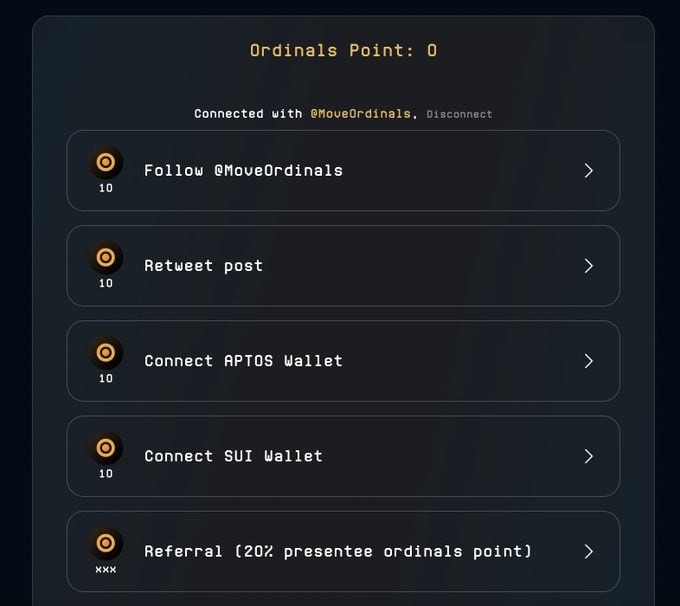Image resolution: width=680 pixels, height=606 pixels.
Task: Click the 10 points value under Follow coin
Action: click(106, 188)
